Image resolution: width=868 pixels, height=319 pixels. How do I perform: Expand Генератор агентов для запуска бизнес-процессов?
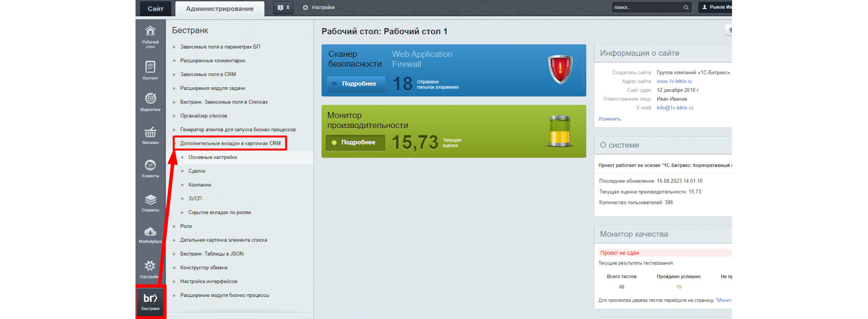174,130
